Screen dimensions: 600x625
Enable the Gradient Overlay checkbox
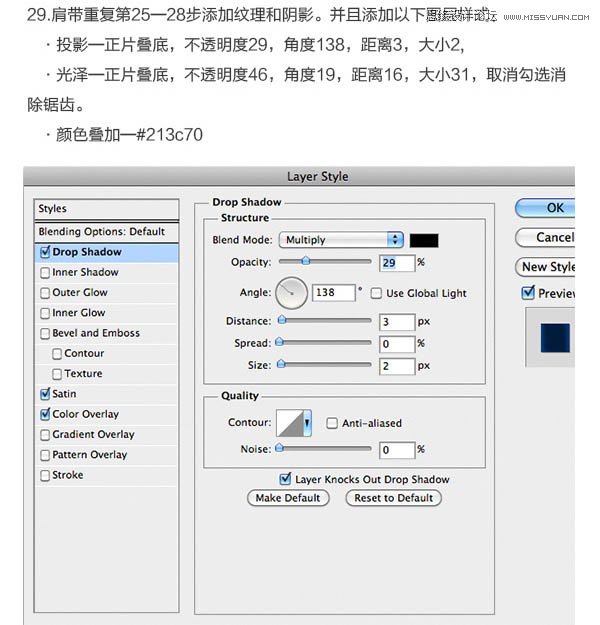[x=45, y=435]
